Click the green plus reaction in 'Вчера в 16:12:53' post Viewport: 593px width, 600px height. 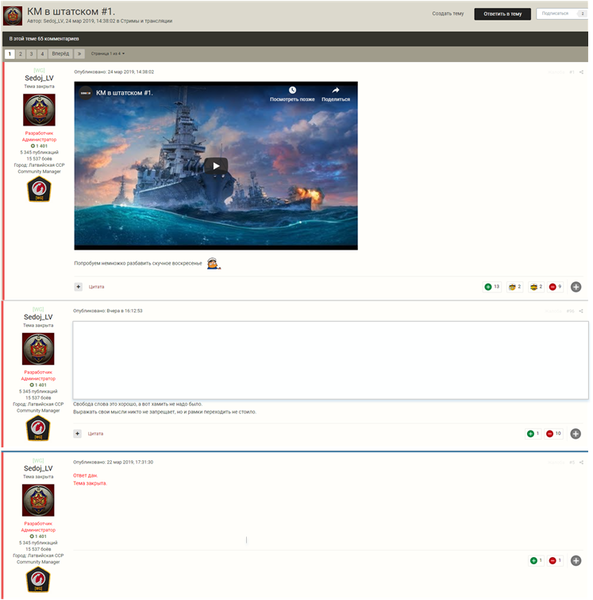(533, 434)
